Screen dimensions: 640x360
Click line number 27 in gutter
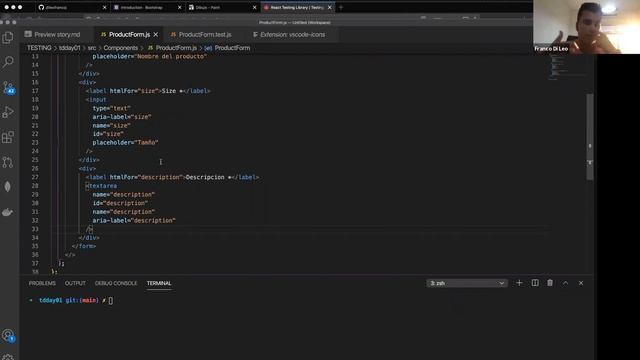pos(35,177)
